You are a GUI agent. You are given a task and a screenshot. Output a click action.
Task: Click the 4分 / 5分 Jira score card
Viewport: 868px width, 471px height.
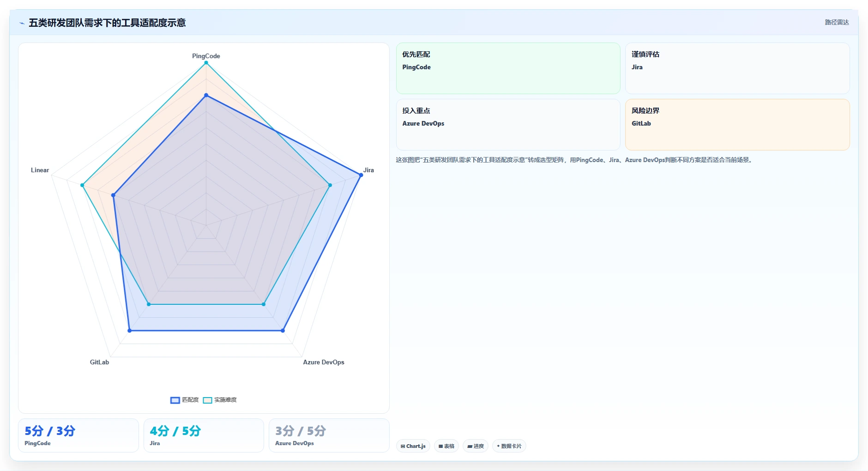tap(204, 435)
